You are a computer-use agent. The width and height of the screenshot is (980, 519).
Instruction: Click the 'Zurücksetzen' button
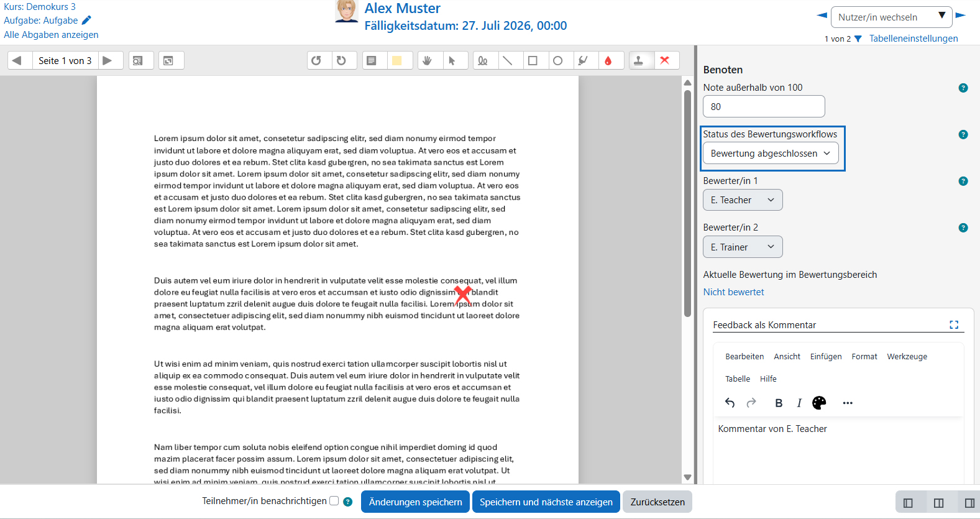[657, 502]
